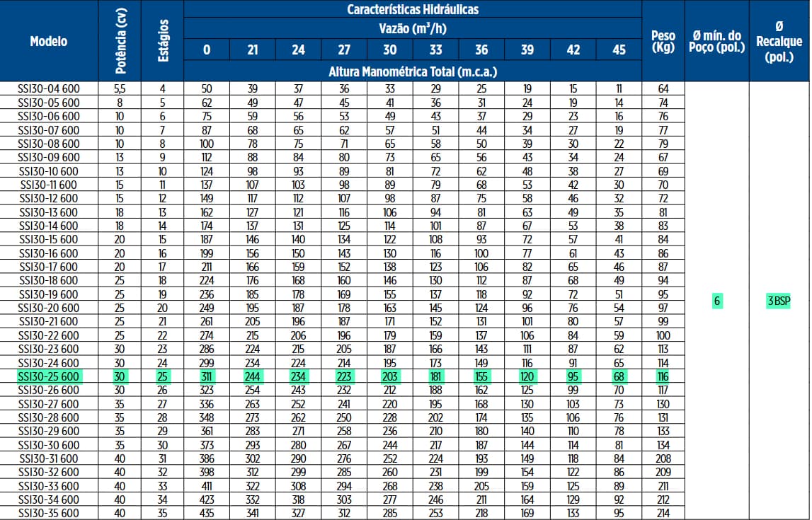Click the highlighted 311 head value
812x520 pixels.
206,376
